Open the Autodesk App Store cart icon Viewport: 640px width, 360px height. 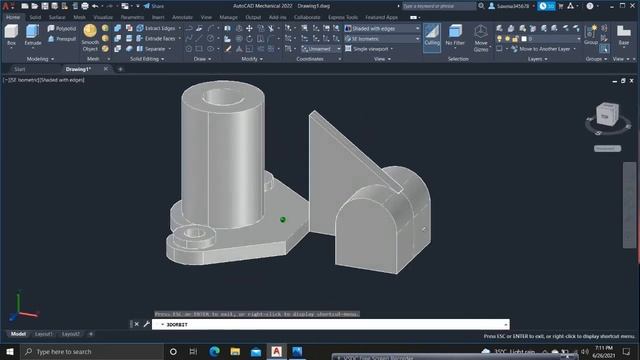pos(561,6)
